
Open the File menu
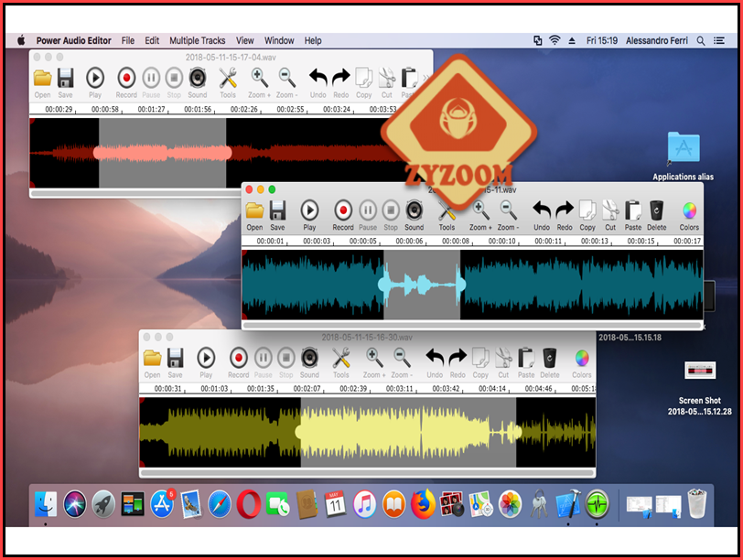pos(128,41)
